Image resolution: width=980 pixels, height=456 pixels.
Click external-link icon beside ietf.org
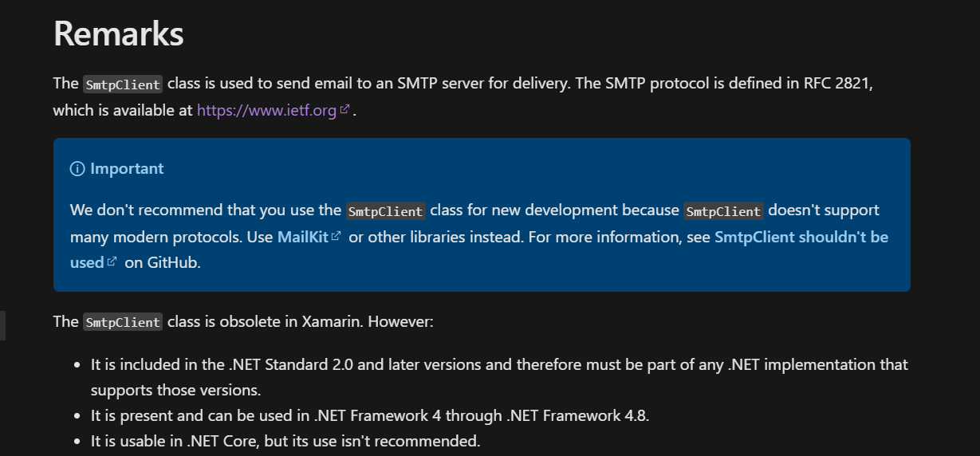[344, 111]
